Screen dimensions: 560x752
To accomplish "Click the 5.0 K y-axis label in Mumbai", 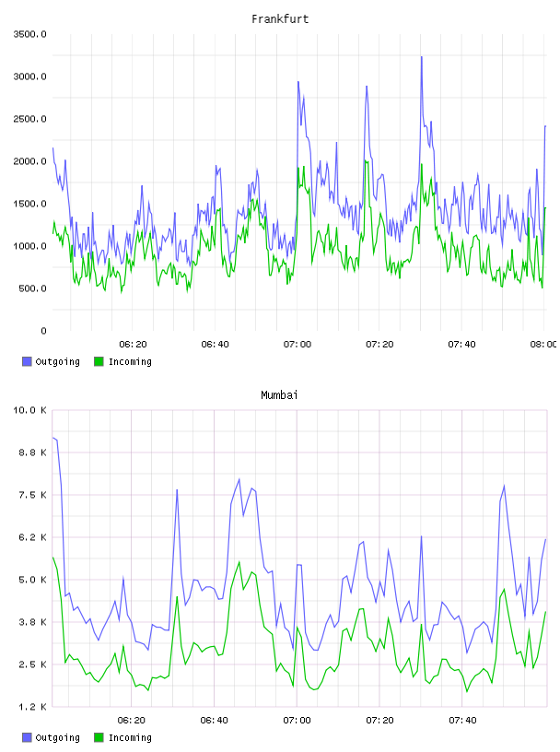I will (x=32, y=580).
